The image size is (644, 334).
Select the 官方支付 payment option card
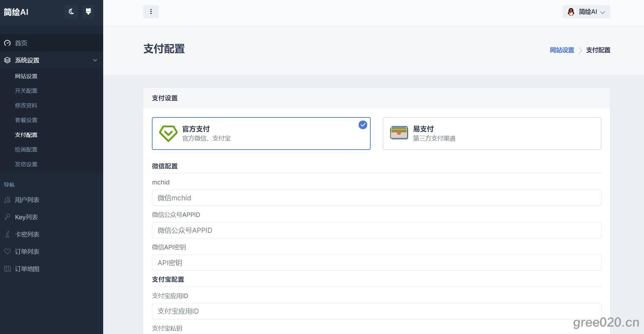pyautogui.click(x=261, y=133)
